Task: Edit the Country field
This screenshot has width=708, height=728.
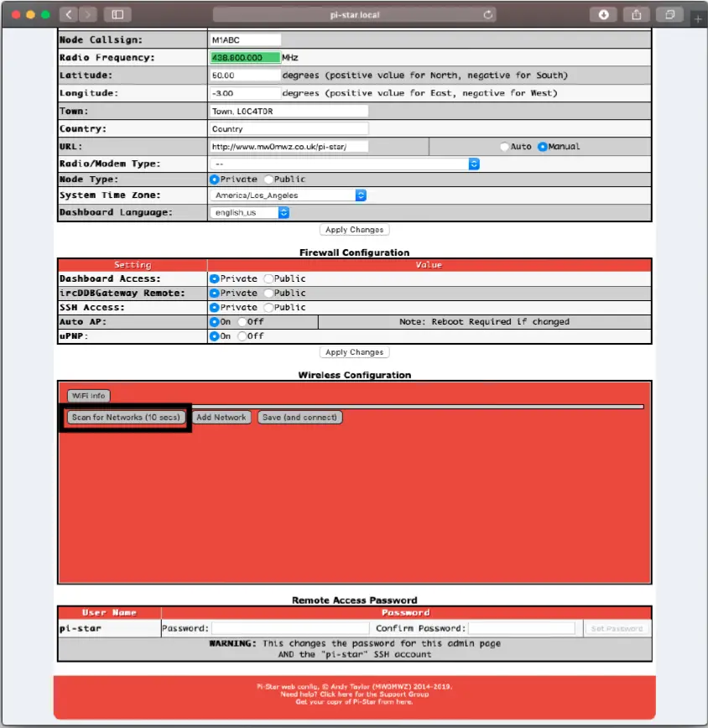Action: click(x=289, y=129)
